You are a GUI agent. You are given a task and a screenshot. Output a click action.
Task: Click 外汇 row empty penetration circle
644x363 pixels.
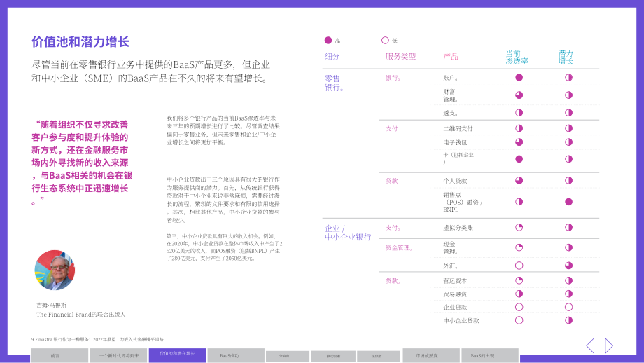(x=519, y=266)
